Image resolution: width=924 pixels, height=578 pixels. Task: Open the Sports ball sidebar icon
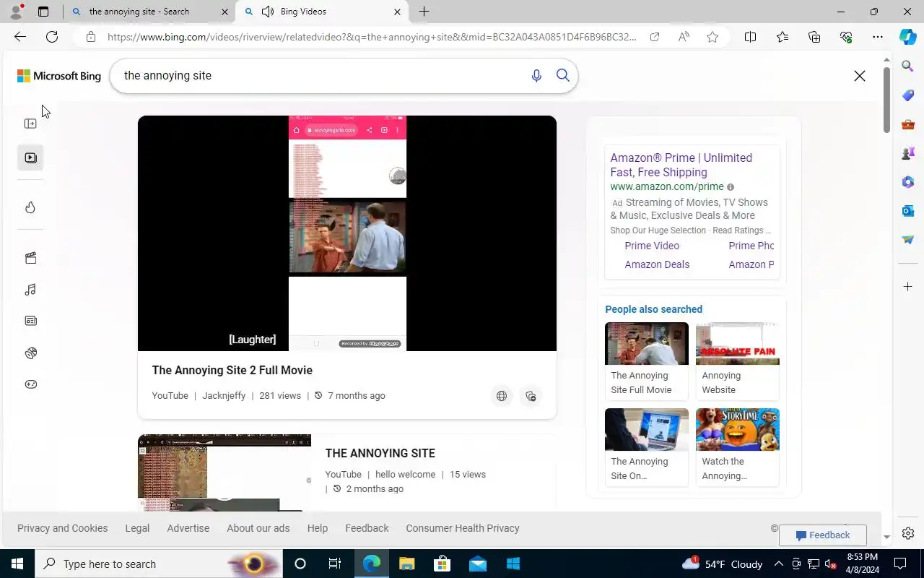click(30, 353)
